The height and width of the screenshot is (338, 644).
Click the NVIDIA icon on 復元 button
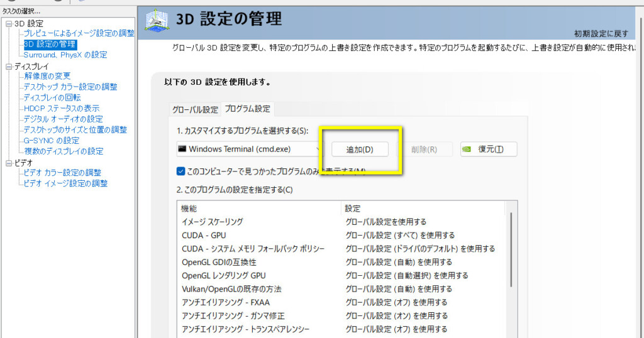coord(467,150)
